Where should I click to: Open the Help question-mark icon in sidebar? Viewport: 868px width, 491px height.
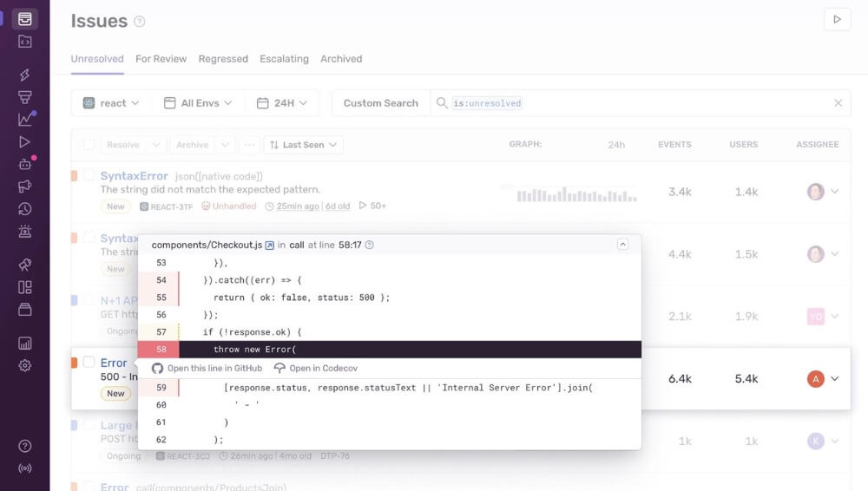(25, 446)
